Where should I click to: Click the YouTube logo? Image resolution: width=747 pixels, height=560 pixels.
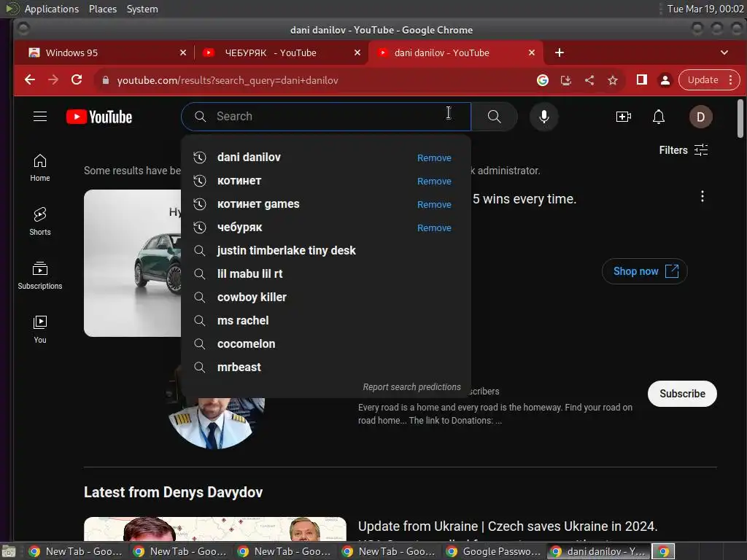(99, 117)
